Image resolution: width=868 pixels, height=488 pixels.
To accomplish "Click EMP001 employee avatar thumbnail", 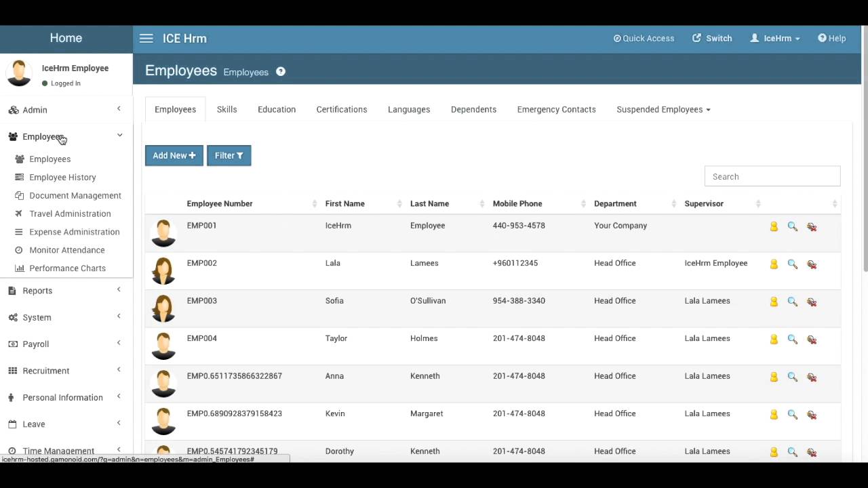I will (163, 232).
